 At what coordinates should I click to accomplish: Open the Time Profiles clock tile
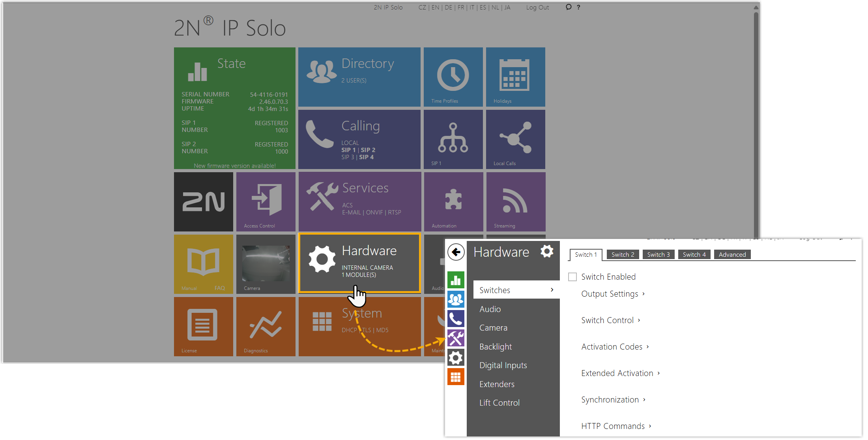(453, 77)
